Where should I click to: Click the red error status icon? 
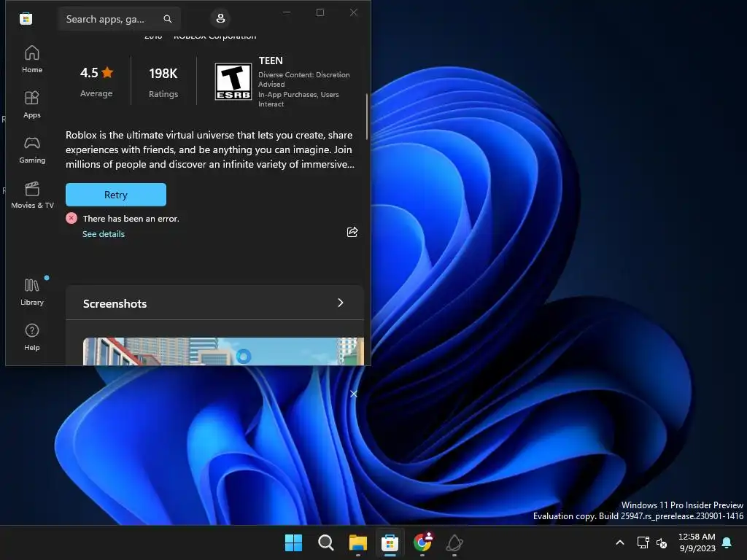71,218
